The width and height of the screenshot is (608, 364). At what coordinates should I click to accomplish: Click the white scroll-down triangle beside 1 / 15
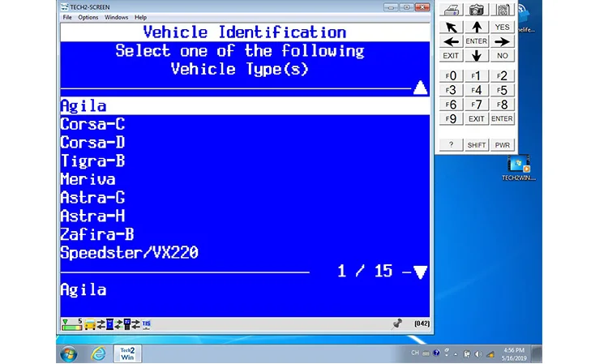(x=420, y=272)
